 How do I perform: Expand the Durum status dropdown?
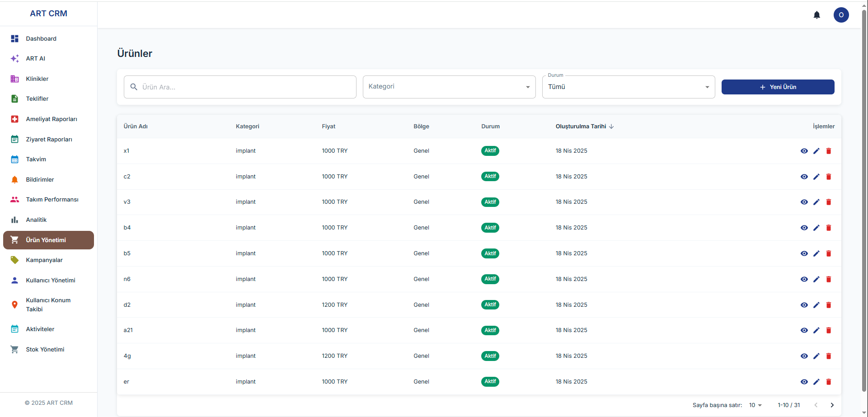(628, 87)
